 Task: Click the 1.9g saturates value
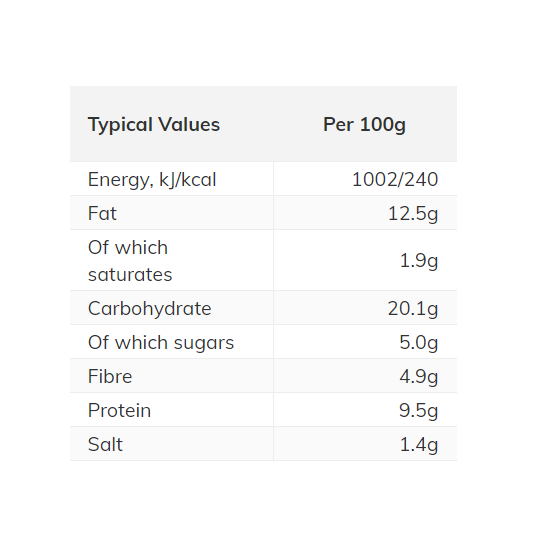click(x=419, y=261)
